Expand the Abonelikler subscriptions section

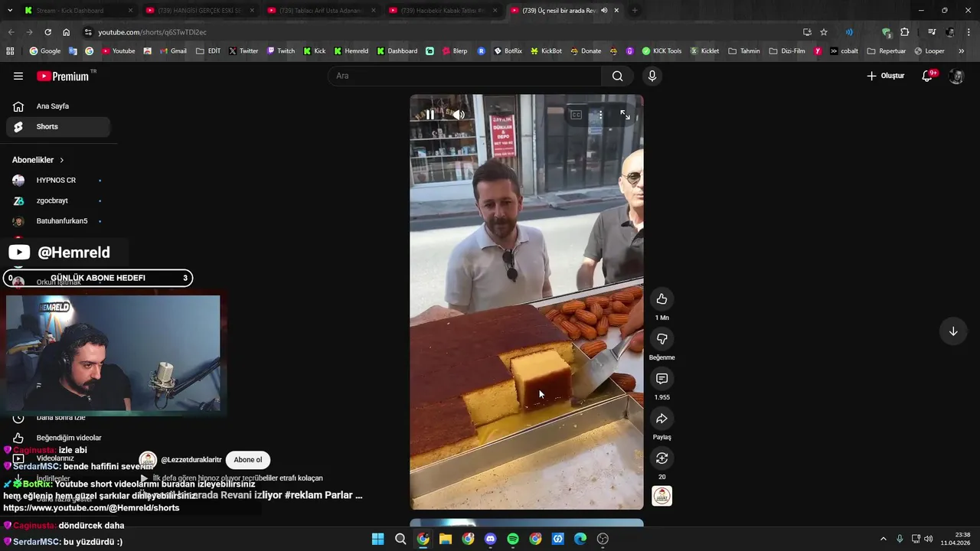pos(38,160)
